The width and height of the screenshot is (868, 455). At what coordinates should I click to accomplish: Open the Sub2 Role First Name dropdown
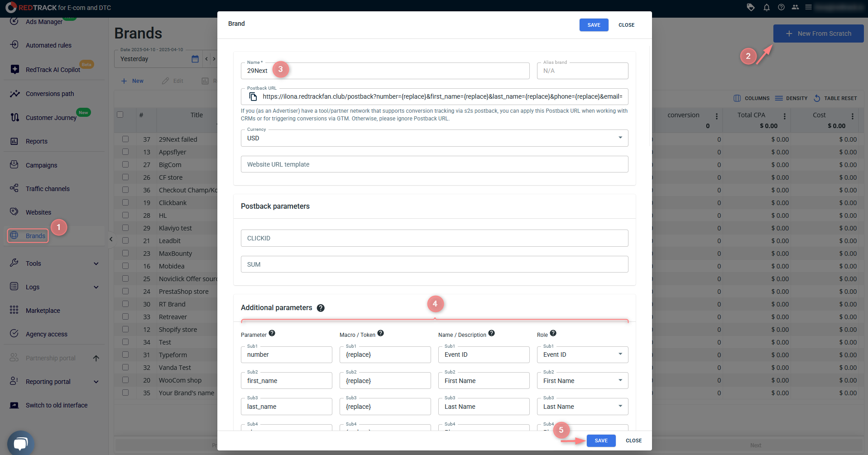[583, 381]
